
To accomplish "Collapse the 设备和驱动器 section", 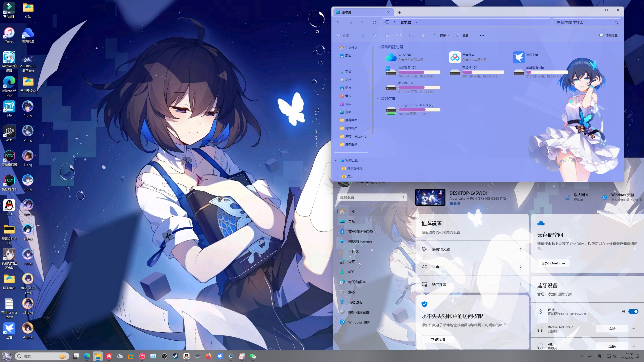I will tap(378, 47).
